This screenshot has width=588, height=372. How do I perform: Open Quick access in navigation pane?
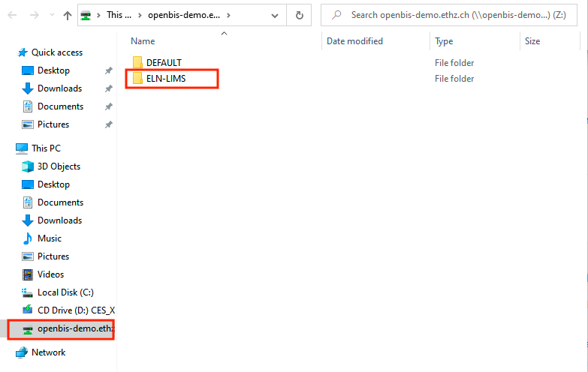[x=57, y=52]
